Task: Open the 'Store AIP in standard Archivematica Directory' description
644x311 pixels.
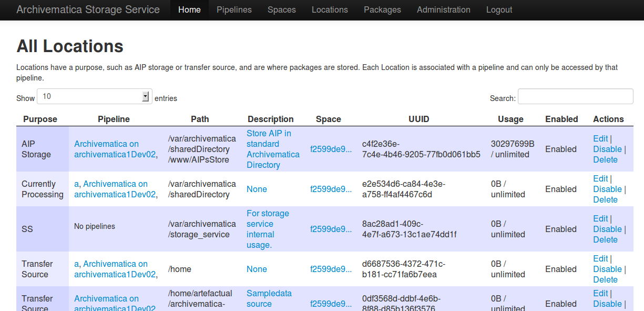Action: 272,149
